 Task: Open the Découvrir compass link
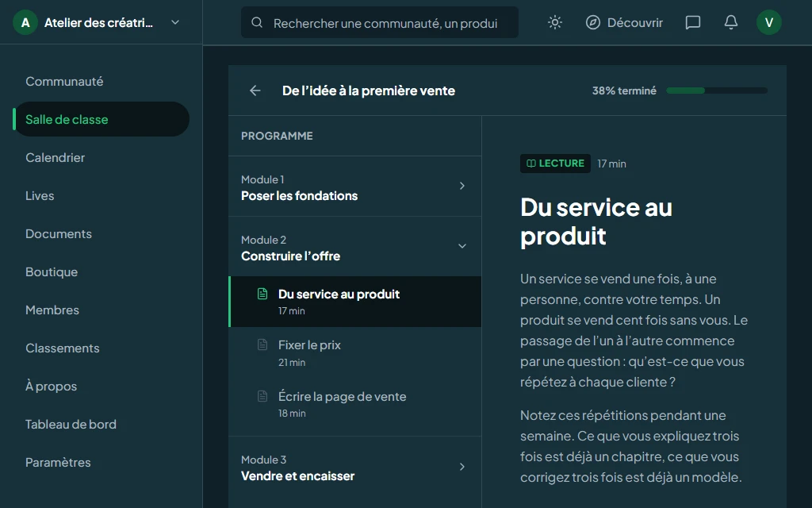coord(624,22)
